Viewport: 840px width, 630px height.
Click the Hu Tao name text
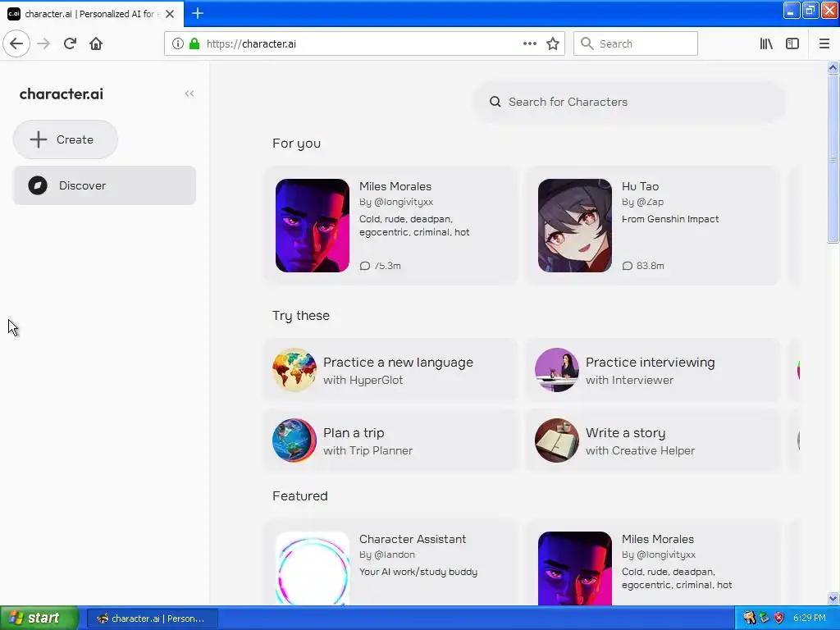[x=640, y=186]
